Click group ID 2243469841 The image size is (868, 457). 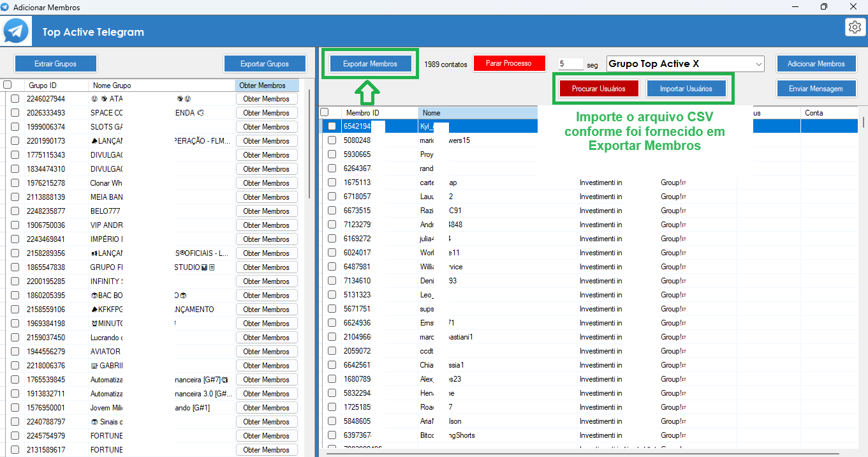point(46,239)
